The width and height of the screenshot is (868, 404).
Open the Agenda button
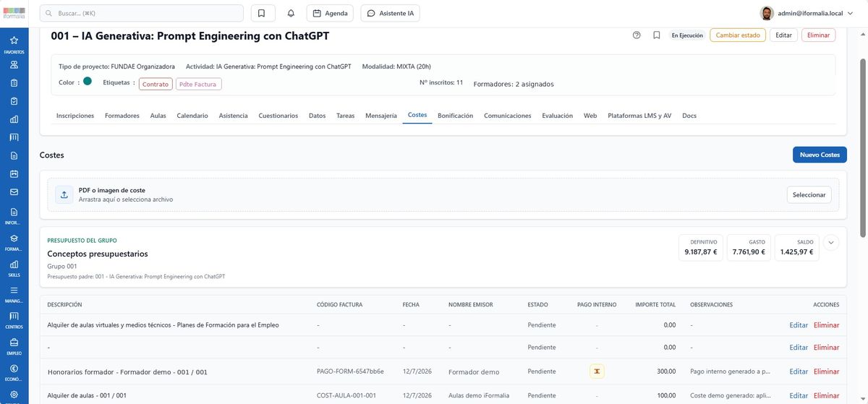coord(330,13)
